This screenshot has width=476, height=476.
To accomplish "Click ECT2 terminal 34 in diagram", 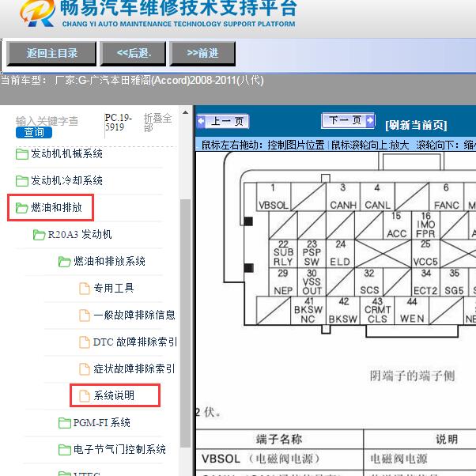I will point(425,282).
